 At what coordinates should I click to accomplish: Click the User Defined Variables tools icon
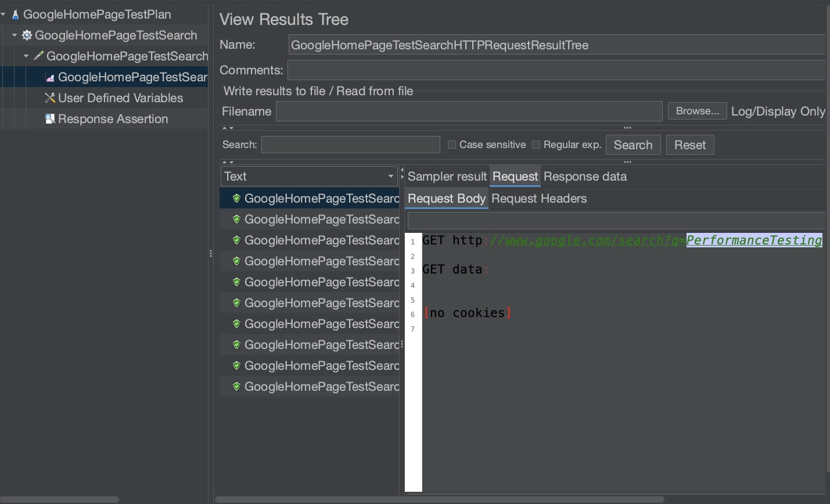[x=50, y=98]
